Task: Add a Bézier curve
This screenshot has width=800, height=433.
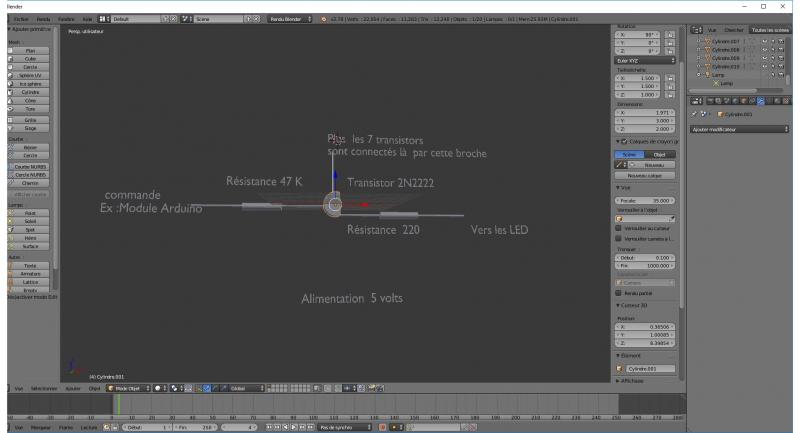Action: [30, 147]
